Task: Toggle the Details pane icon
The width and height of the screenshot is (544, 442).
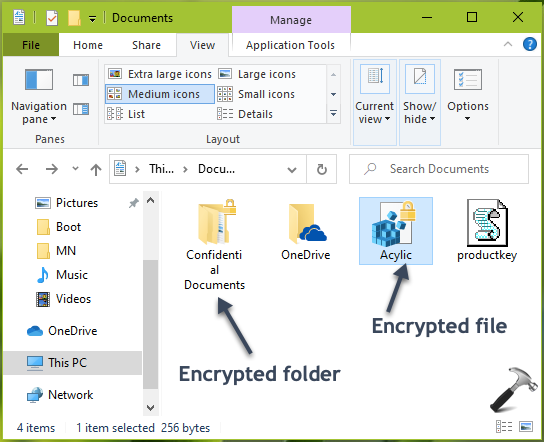Action: 81,109
